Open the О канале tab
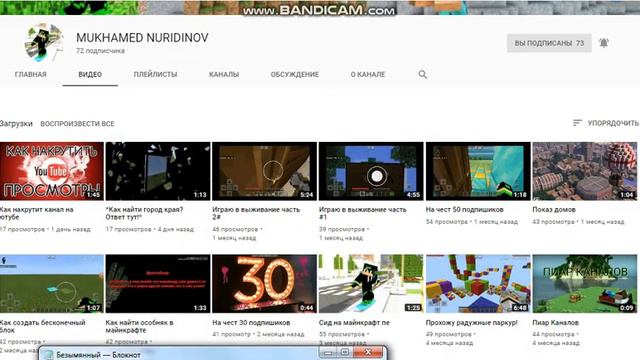The width and height of the screenshot is (640, 360). (368, 74)
